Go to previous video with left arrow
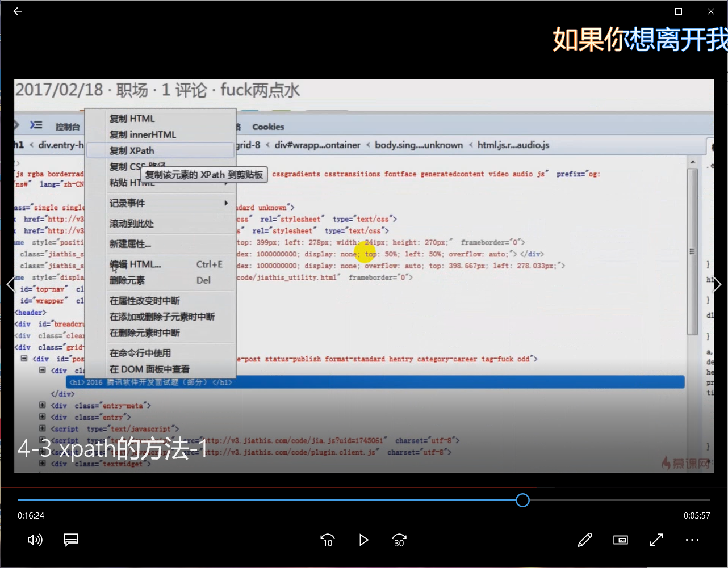Viewport: 728px width, 568px height. pos(10,284)
